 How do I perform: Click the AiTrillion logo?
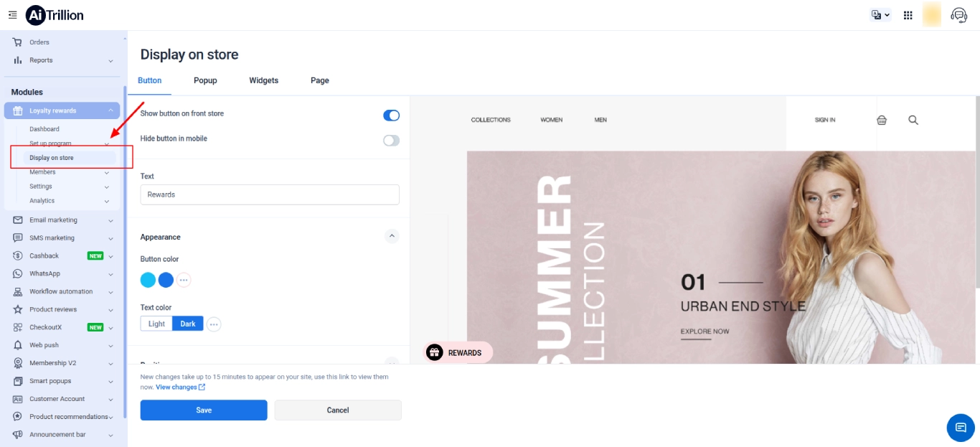(55, 15)
